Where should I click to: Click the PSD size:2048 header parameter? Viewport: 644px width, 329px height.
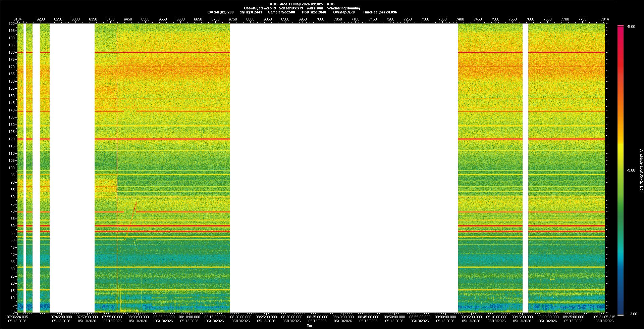pyautogui.click(x=314, y=12)
